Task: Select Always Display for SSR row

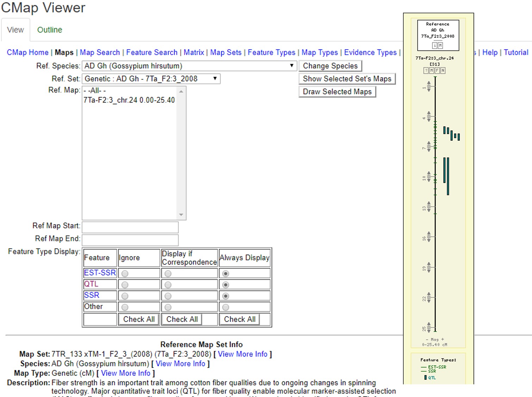Action: [226, 296]
